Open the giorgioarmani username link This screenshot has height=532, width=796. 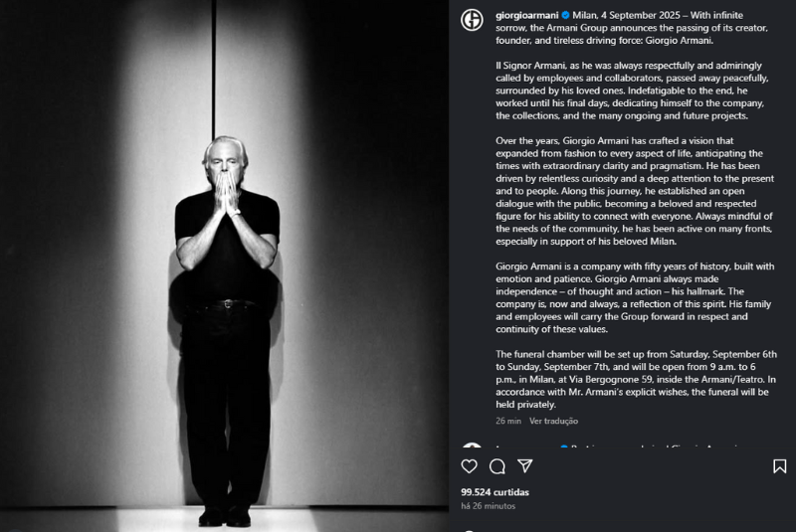tap(527, 15)
